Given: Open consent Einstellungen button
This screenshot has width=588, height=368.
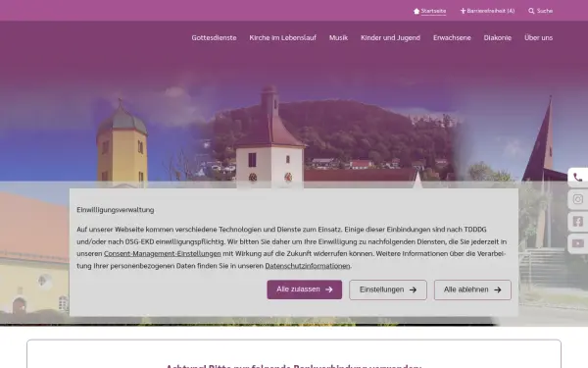Looking at the screenshot, I should (x=388, y=289).
